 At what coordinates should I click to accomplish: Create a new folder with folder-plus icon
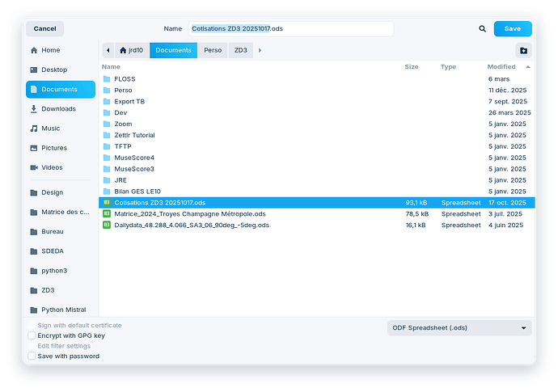pos(523,50)
